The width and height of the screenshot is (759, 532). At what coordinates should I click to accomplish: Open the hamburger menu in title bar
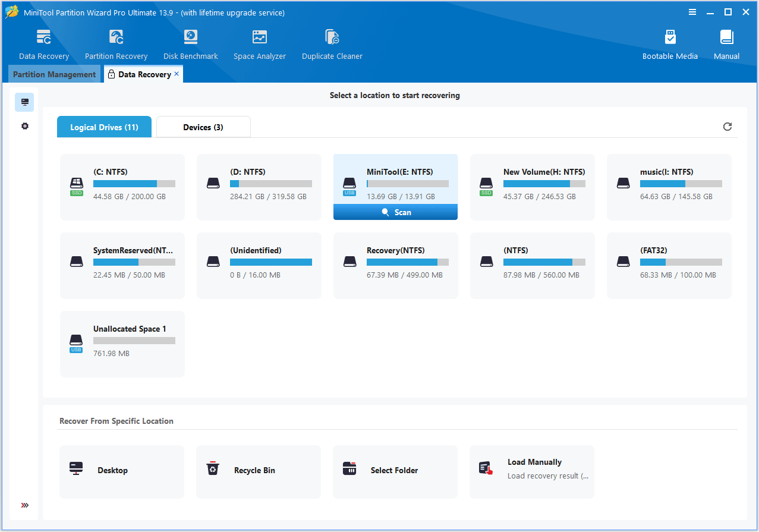692,12
